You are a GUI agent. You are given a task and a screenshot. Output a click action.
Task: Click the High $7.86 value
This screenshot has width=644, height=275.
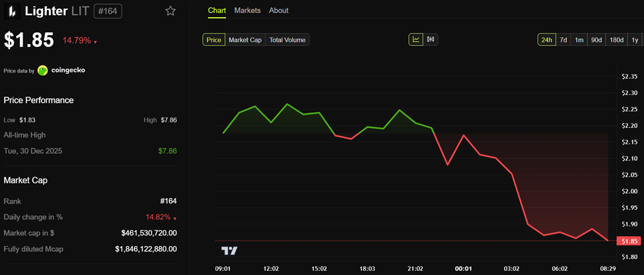click(168, 120)
